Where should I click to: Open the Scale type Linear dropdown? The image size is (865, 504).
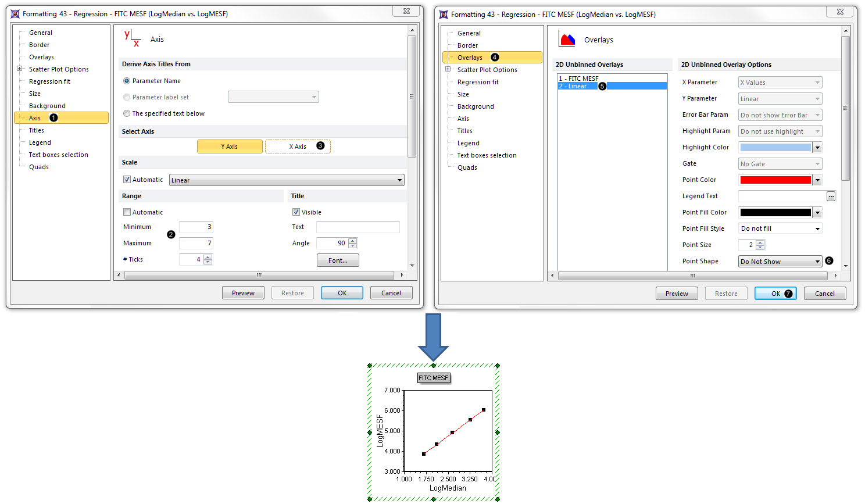pos(287,180)
